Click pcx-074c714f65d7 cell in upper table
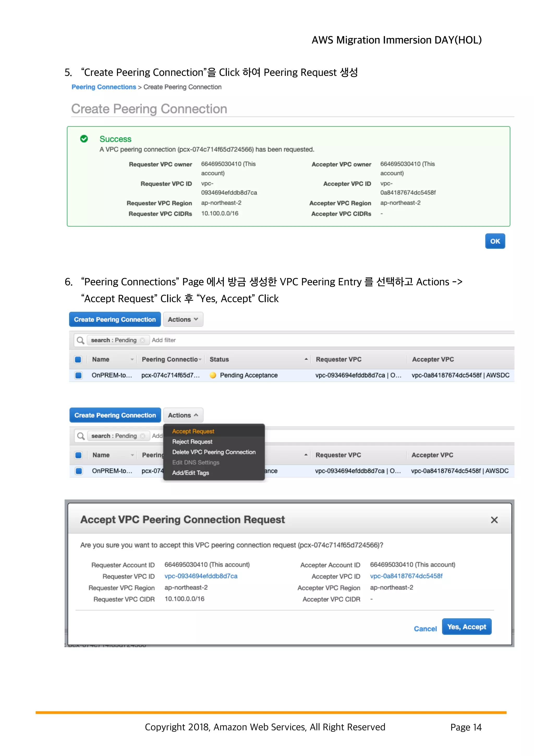This screenshot has width=534, height=756. point(171,375)
